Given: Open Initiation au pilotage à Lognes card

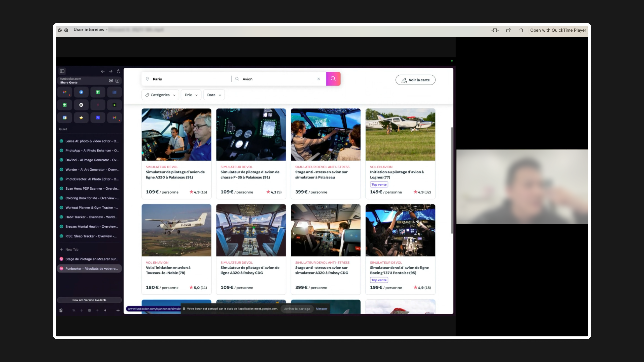Looking at the screenshot, I should coord(400,154).
